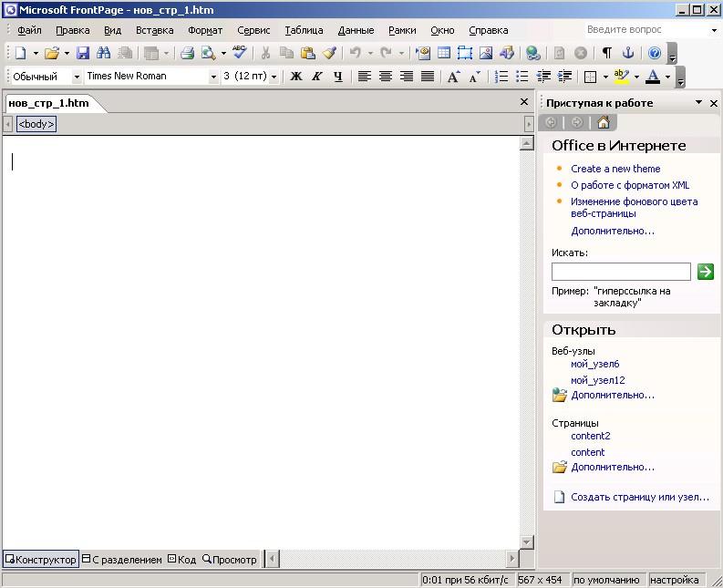Open the 3 (12 пт) font size dropdown

coord(274,77)
